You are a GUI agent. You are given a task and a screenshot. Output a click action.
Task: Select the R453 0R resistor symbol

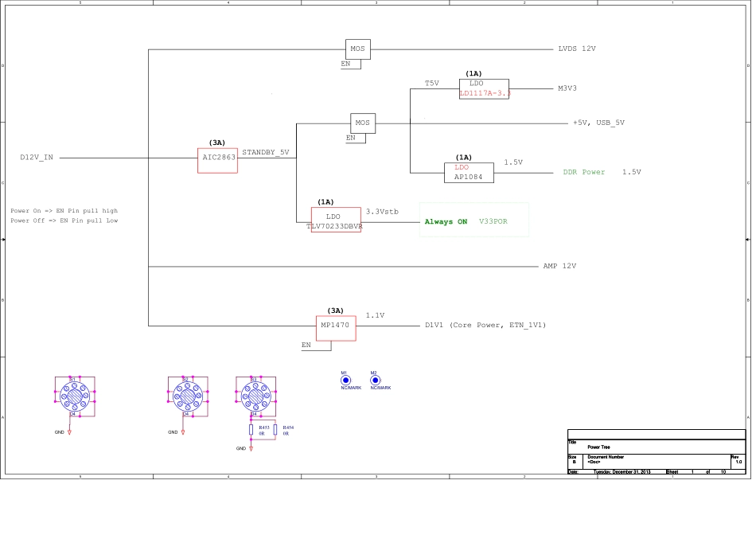[x=251, y=431]
